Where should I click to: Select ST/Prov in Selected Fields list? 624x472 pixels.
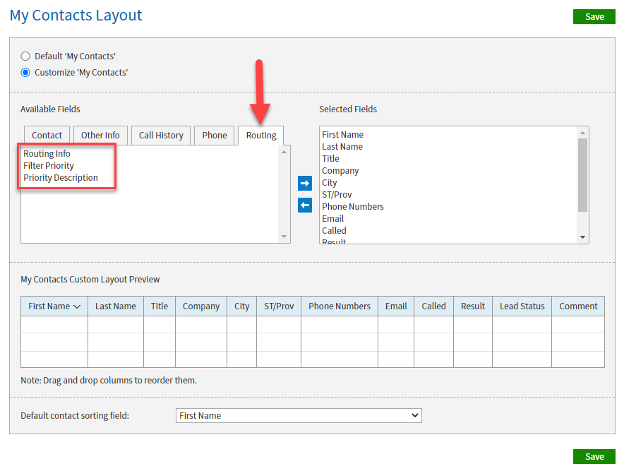337,195
